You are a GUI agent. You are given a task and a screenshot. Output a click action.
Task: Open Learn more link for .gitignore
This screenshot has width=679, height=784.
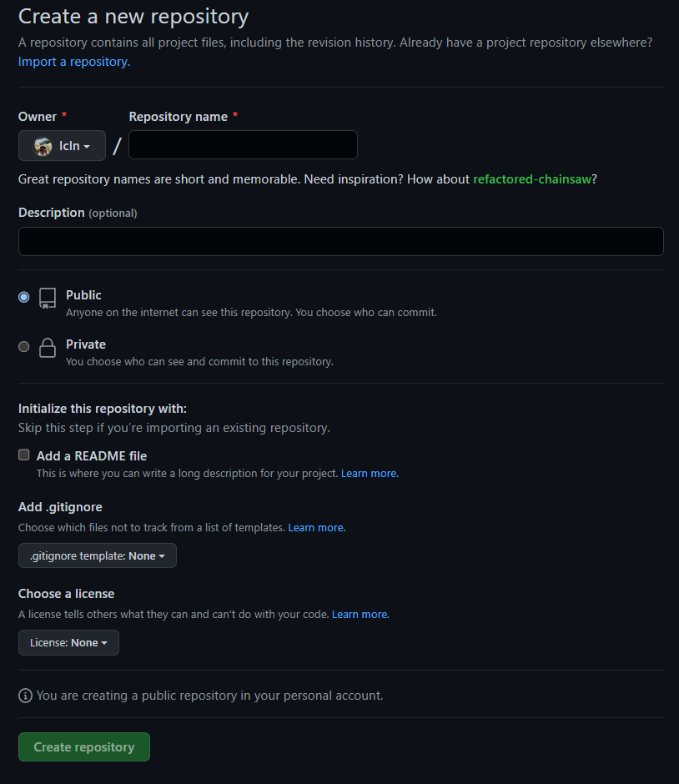(x=316, y=528)
